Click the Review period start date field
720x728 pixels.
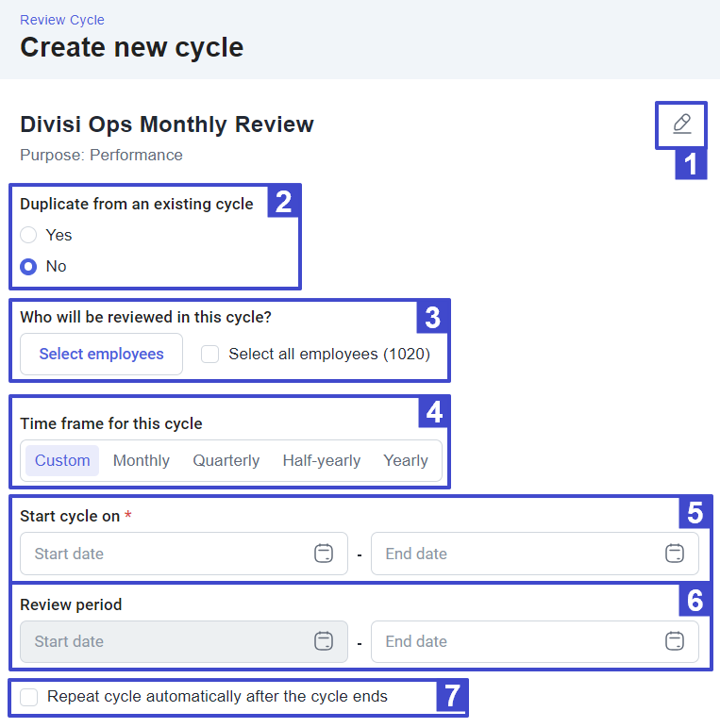click(165, 641)
